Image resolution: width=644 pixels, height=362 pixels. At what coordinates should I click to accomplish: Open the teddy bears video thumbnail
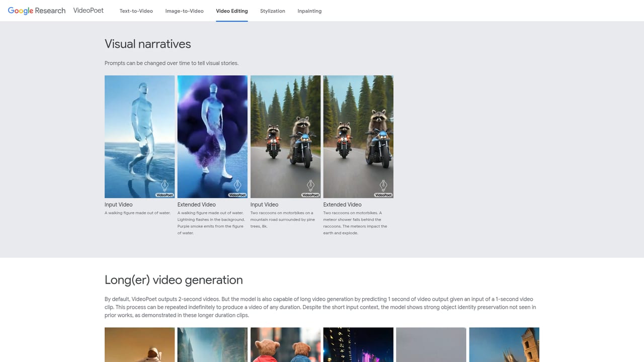coord(286,345)
